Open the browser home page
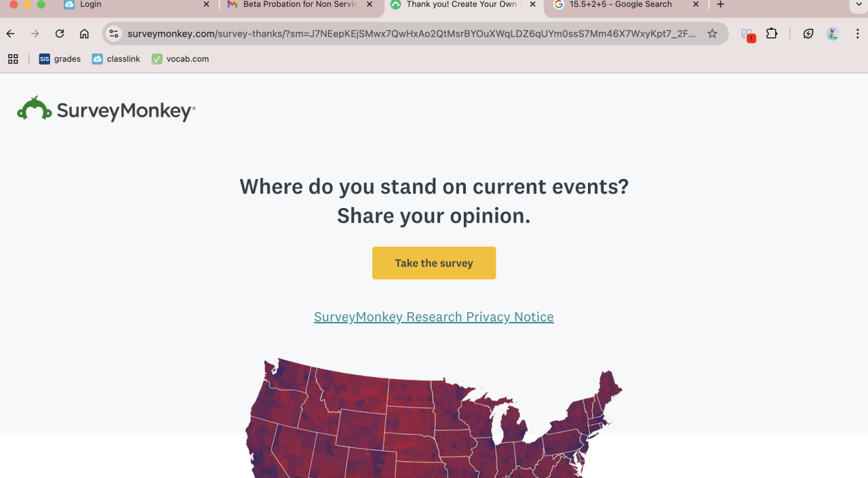Viewport: 868px width, 478px height. pyautogui.click(x=84, y=34)
